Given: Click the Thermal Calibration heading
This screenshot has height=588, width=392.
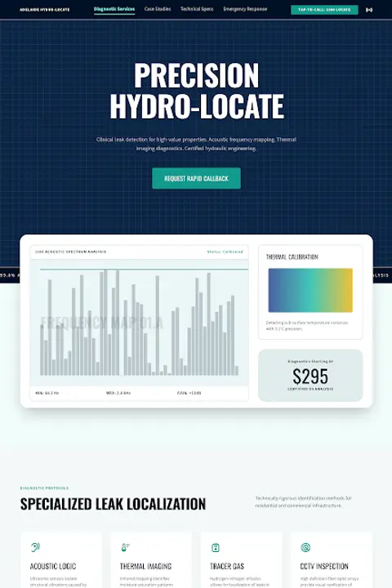Looking at the screenshot, I should 292,257.
